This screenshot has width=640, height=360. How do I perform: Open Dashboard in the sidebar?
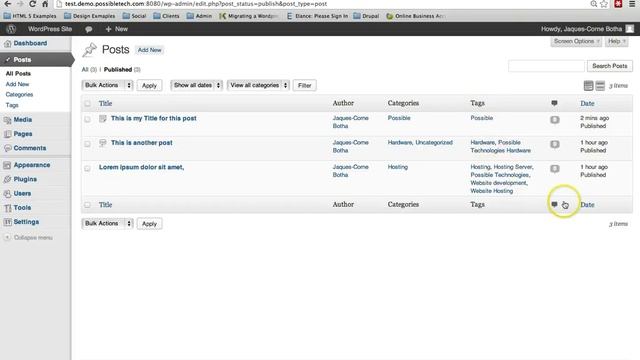[30, 43]
